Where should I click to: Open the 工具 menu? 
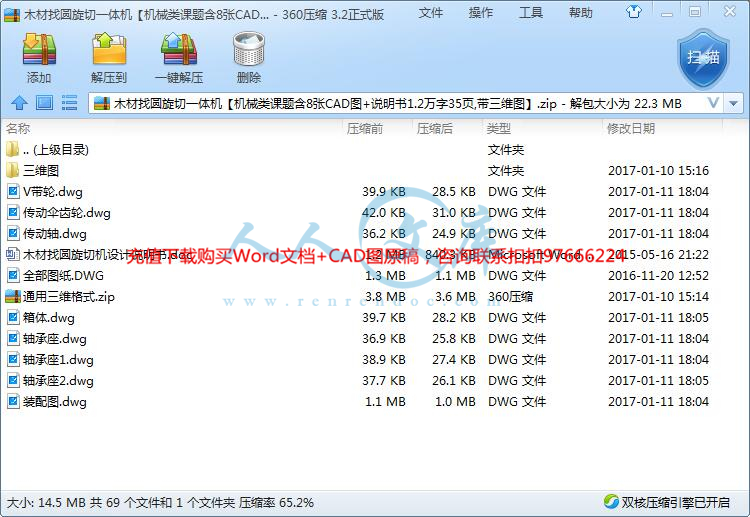coord(531,13)
